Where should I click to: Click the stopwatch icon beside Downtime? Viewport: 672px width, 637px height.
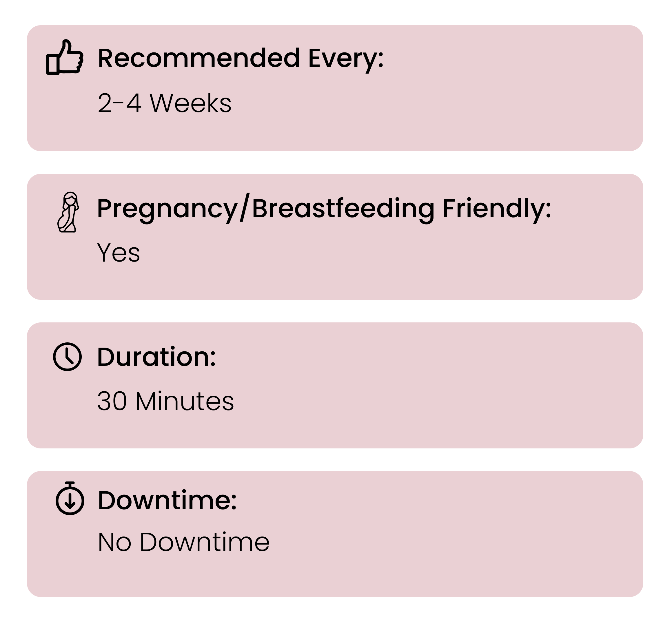click(70, 499)
